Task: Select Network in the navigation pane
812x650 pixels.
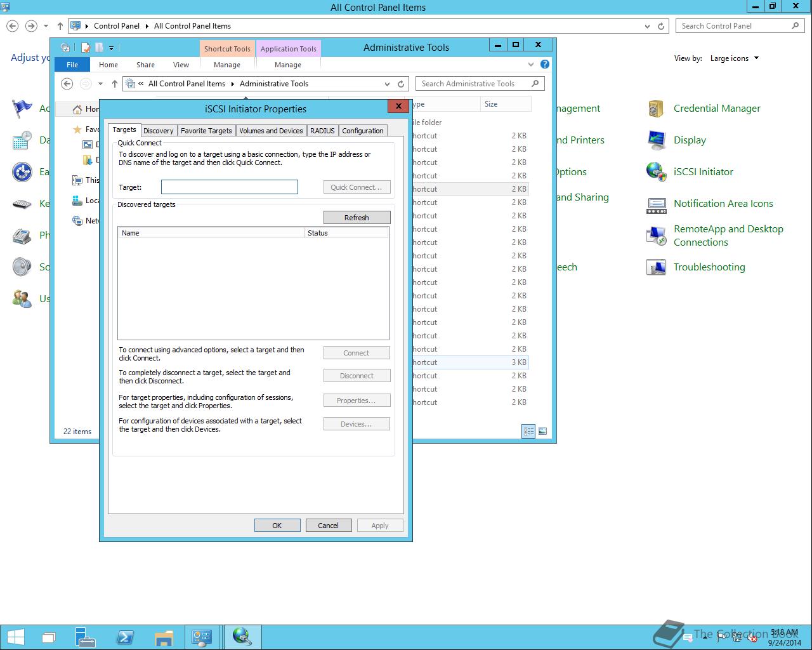Action: pos(86,221)
